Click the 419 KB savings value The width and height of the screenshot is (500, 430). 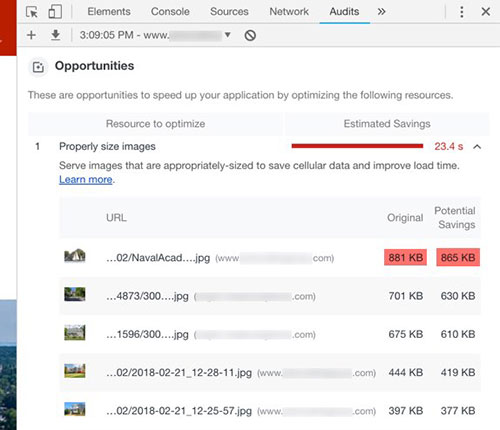point(458,372)
